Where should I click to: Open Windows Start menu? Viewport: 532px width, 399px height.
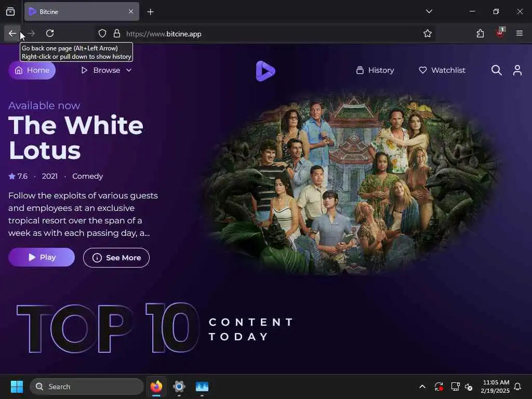(17, 387)
